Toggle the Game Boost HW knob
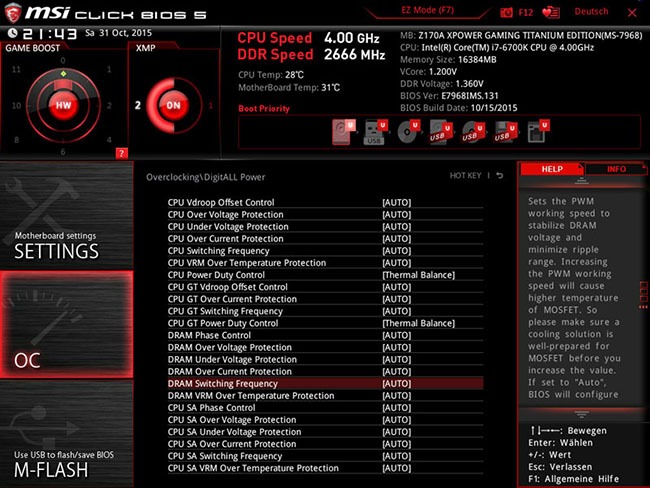The image size is (650, 488). (x=63, y=105)
